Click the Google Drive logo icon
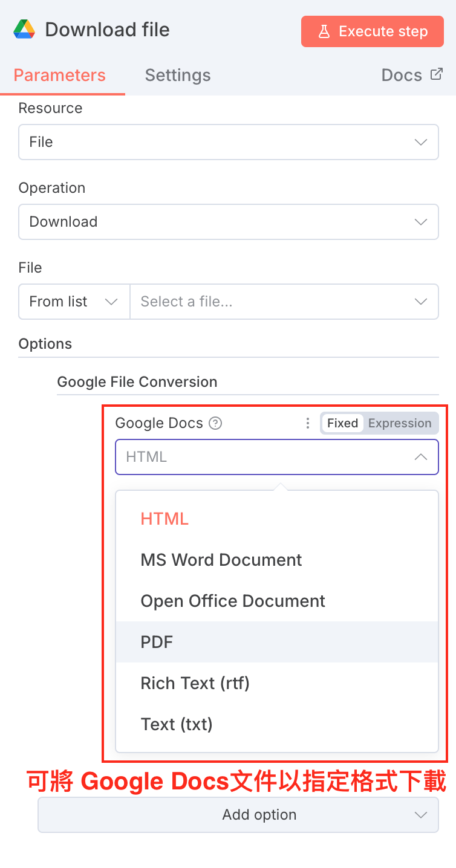Image resolution: width=456 pixels, height=868 pixels. click(x=24, y=30)
